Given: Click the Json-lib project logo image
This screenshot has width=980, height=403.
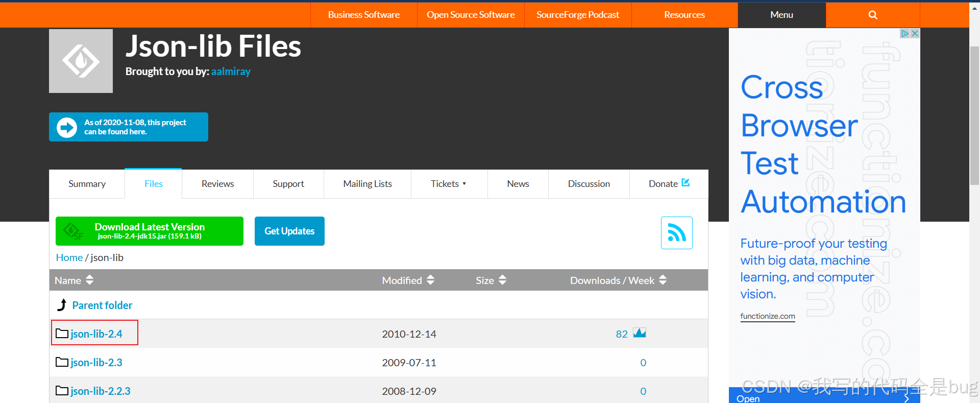Looking at the screenshot, I should pyautogui.click(x=81, y=61).
